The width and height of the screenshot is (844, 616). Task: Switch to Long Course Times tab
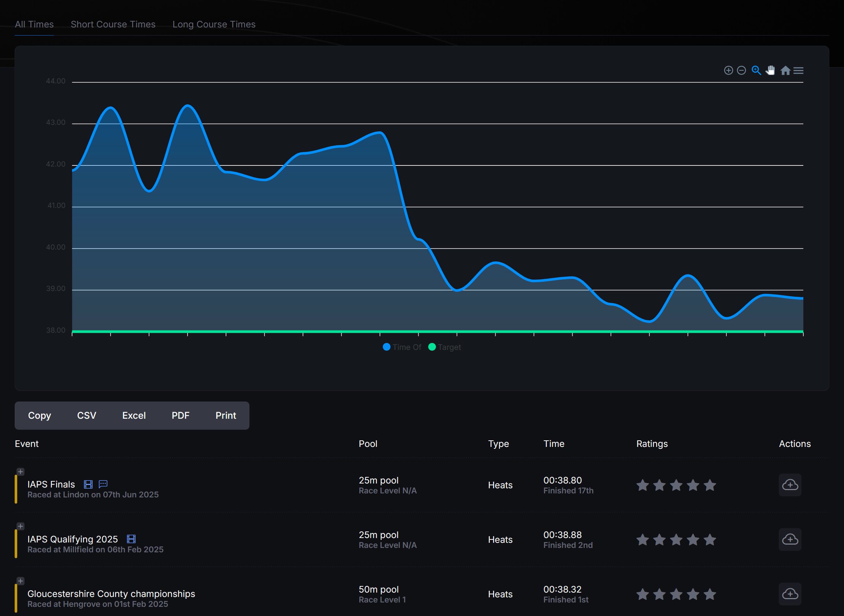214,24
